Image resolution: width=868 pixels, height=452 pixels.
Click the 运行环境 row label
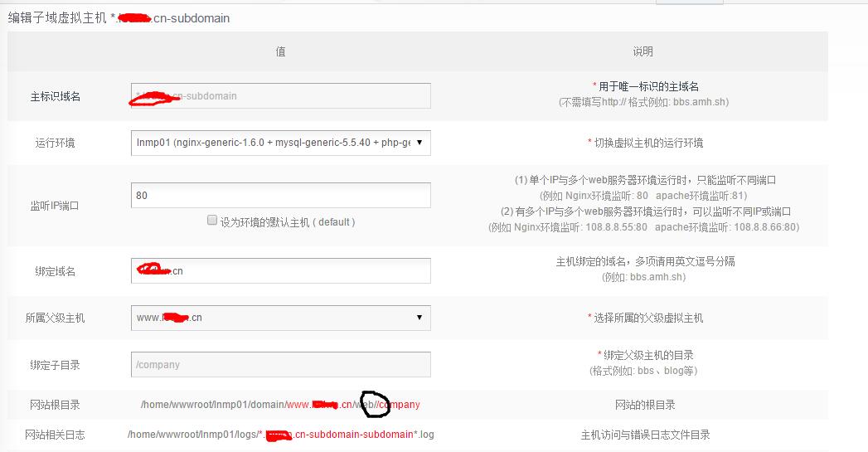coord(56,143)
